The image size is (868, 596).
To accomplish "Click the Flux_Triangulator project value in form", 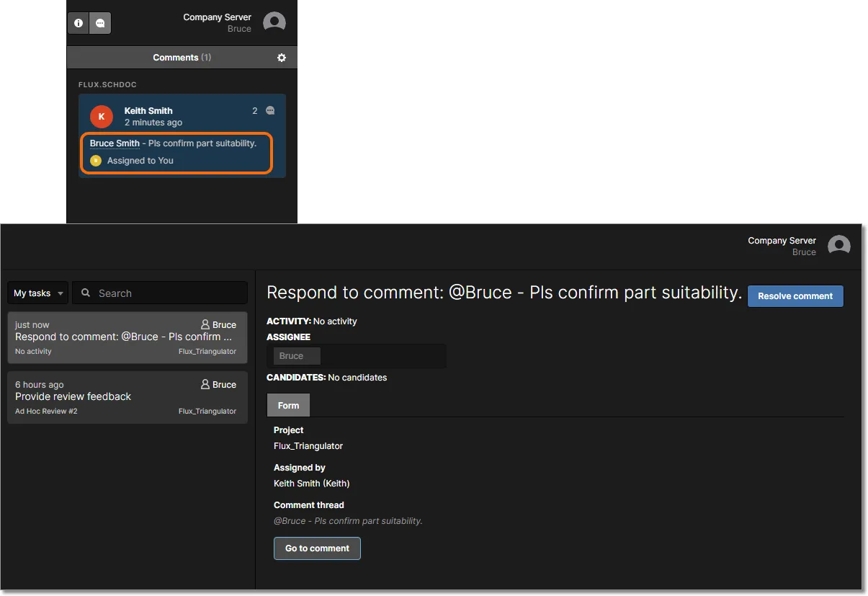I will [308, 446].
